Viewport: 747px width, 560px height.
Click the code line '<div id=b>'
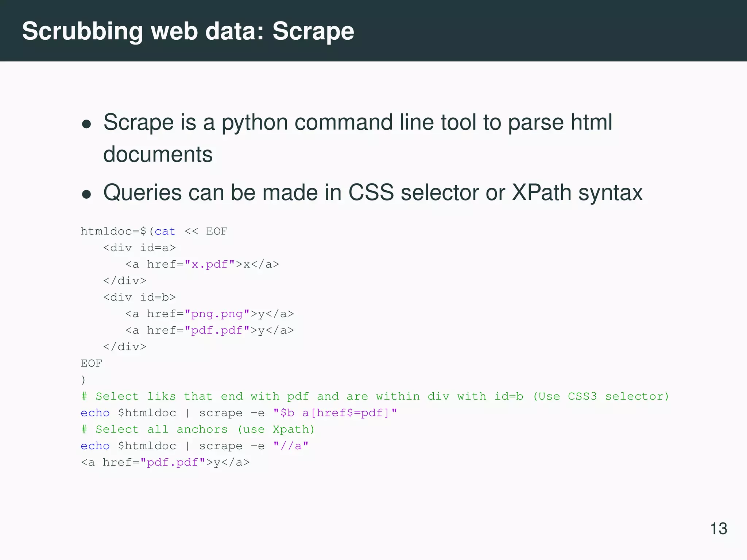[139, 297]
